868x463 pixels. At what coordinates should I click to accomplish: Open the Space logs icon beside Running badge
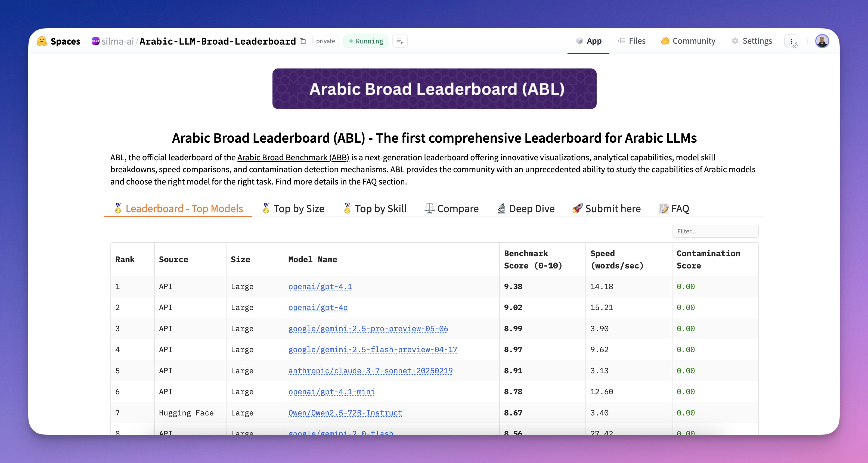point(400,41)
